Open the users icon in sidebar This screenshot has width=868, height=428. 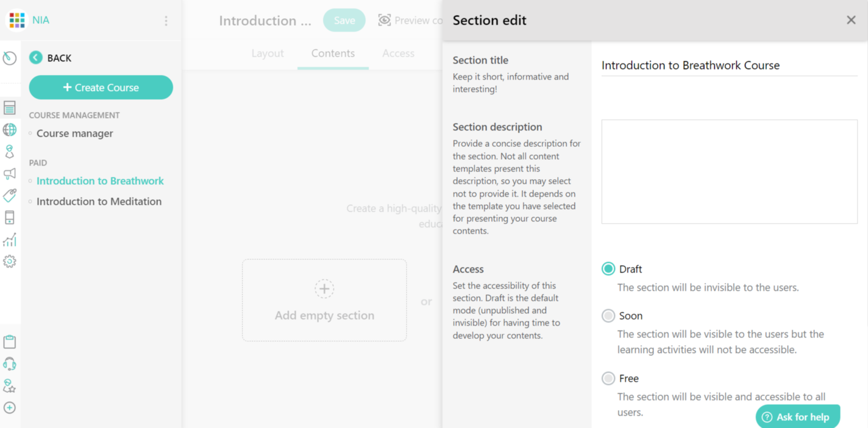click(10, 152)
